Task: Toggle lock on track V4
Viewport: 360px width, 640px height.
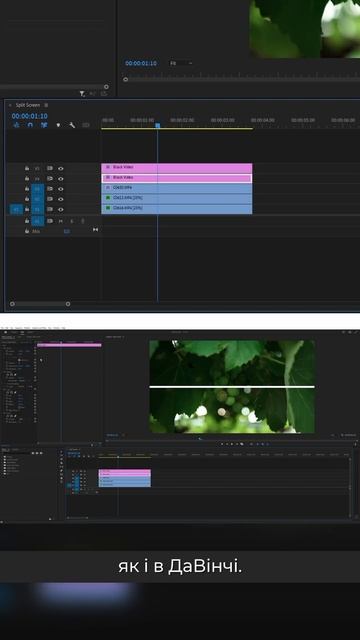Action: 27,178
